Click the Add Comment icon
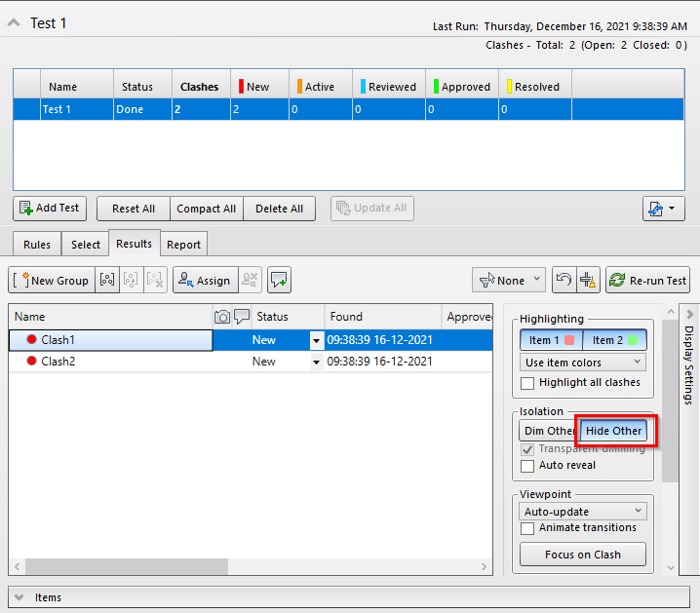The width and height of the screenshot is (700, 613). point(279,280)
